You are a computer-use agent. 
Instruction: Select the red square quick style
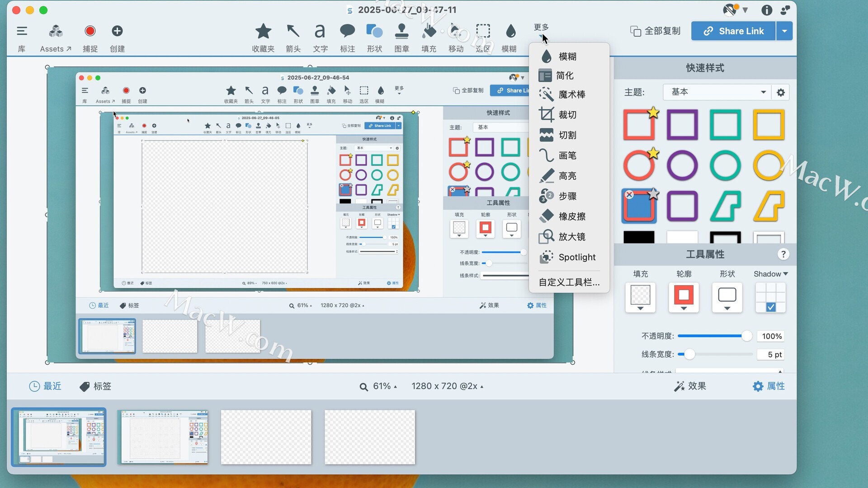pyautogui.click(x=639, y=125)
